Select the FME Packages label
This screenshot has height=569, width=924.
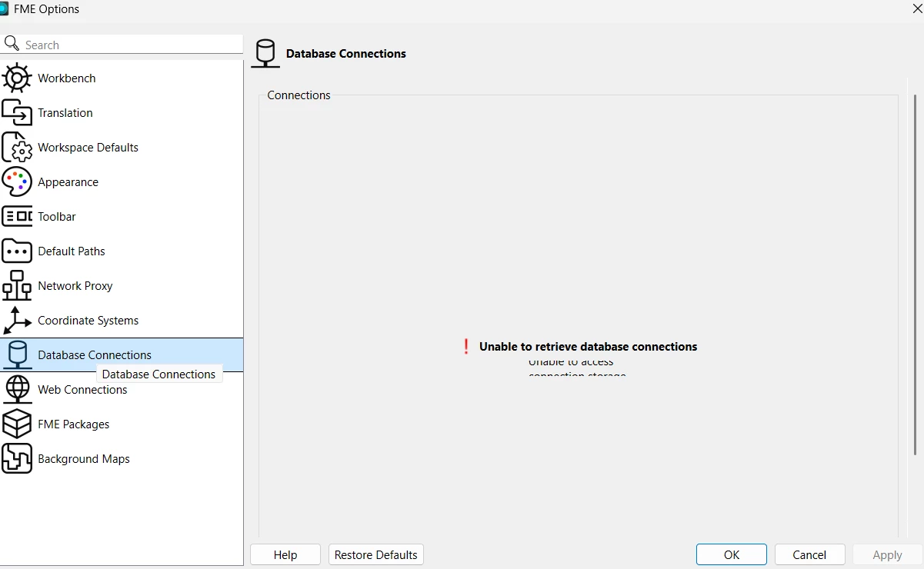click(74, 424)
